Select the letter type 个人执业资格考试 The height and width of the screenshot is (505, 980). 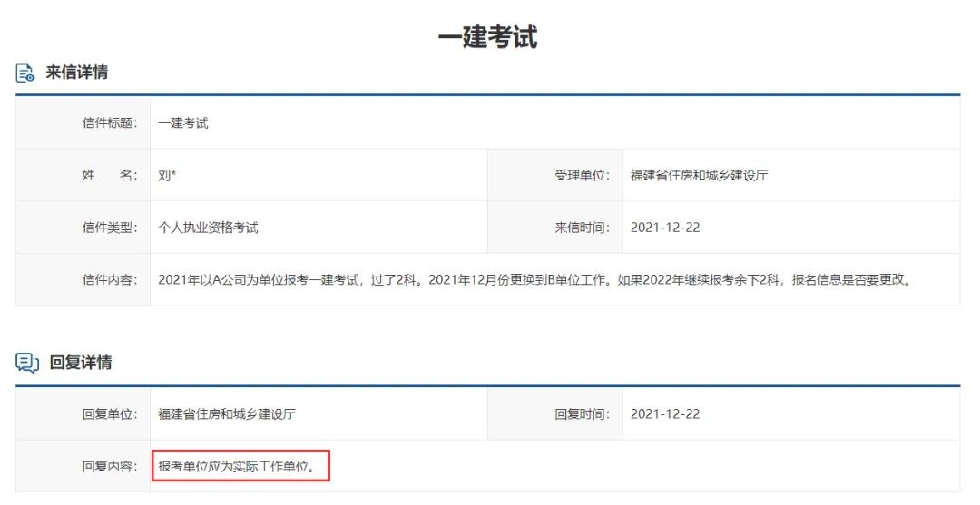208,228
